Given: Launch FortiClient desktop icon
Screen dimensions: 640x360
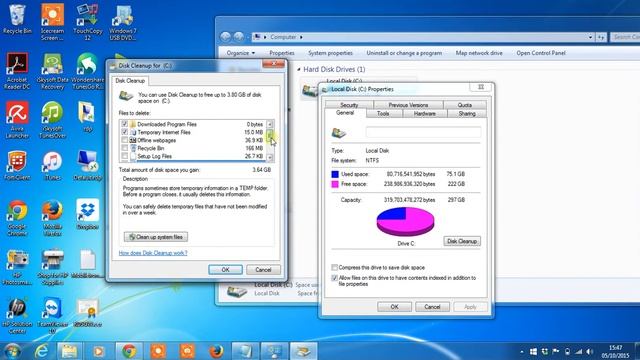Looking at the screenshot, I should pyautogui.click(x=17, y=165).
